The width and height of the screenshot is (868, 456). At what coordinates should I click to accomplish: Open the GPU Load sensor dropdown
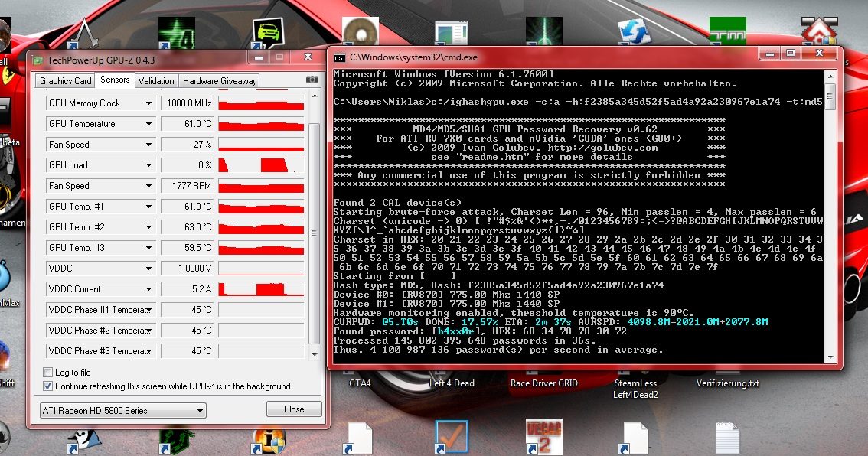click(x=148, y=165)
